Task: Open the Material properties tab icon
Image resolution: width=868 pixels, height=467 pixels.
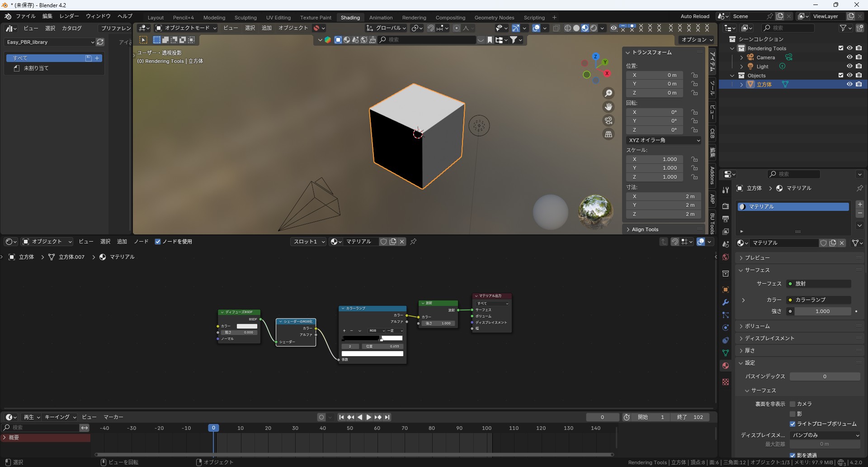Action: coord(726,366)
